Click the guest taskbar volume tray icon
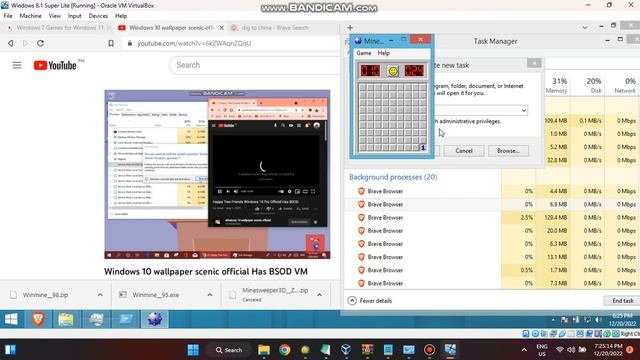Screen dimensions: 640x360 598,320
